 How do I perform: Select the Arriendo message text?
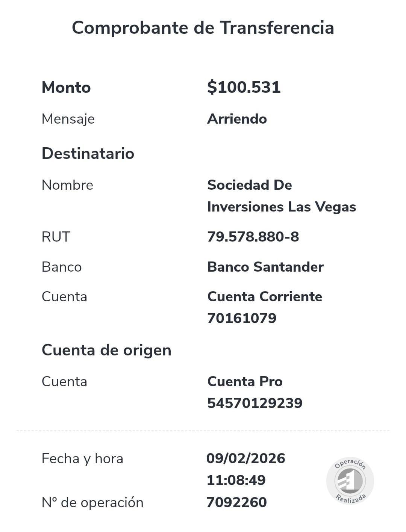[237, 119]
